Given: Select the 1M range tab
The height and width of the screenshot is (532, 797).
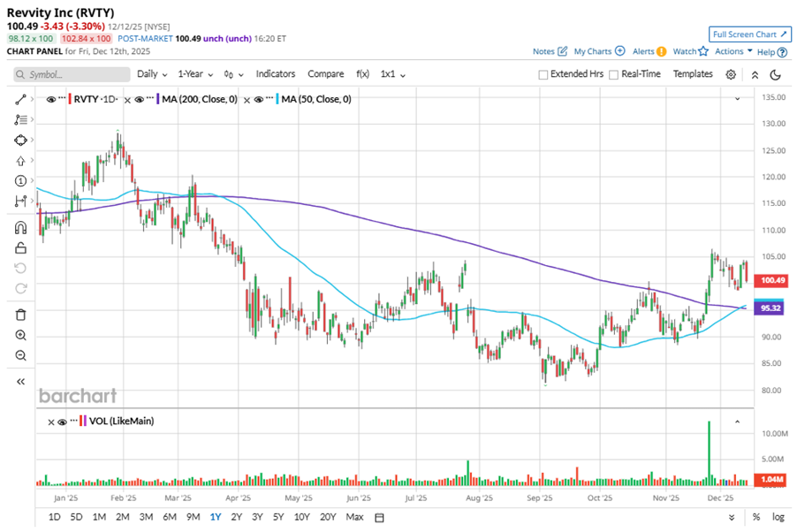Looking at the screenshot, I should point(99,517).
